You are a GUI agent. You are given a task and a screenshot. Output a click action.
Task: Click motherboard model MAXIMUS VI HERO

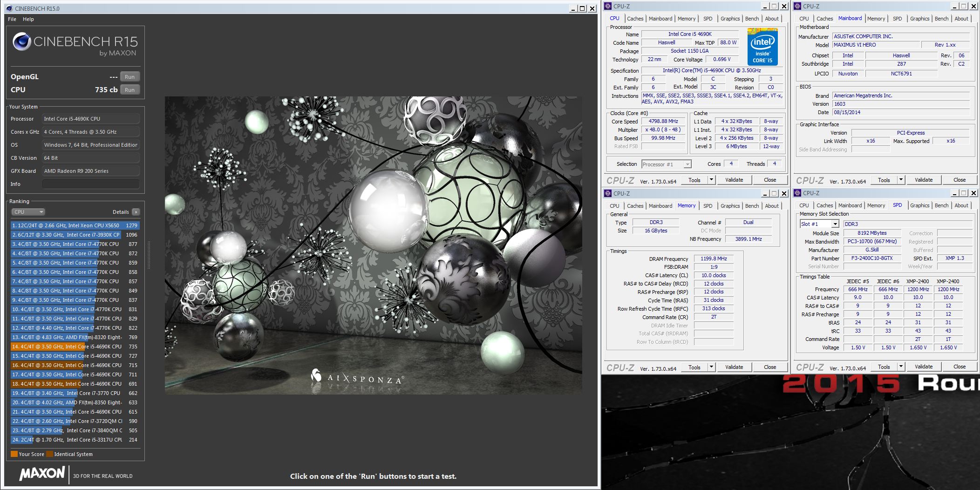pos(876,45)
